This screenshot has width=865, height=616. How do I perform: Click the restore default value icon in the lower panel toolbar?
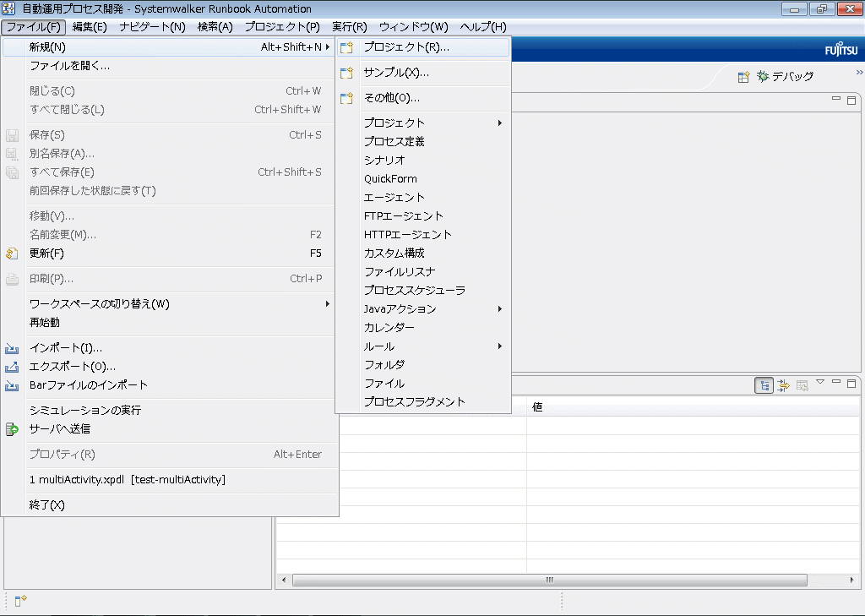pos(802,385)
